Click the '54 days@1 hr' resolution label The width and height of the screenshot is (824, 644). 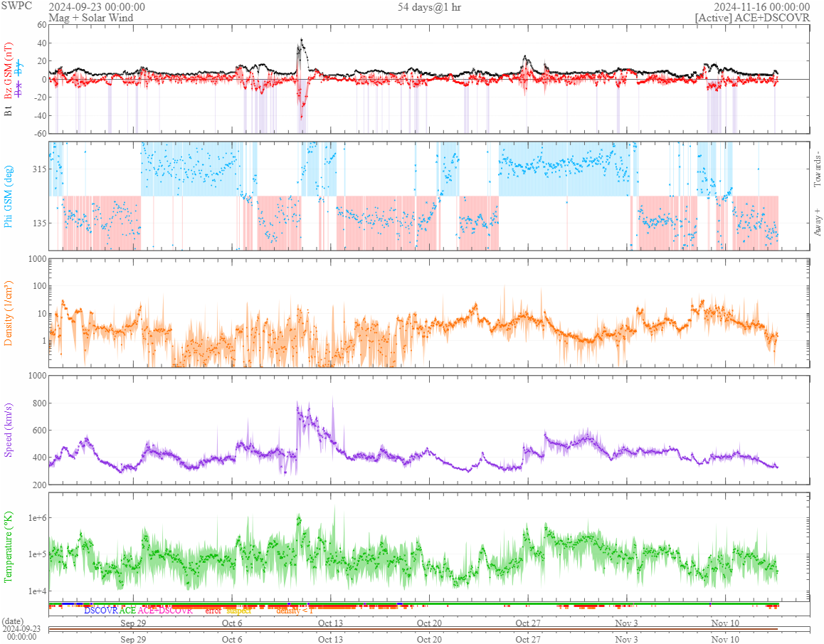(x=429, y=7)
